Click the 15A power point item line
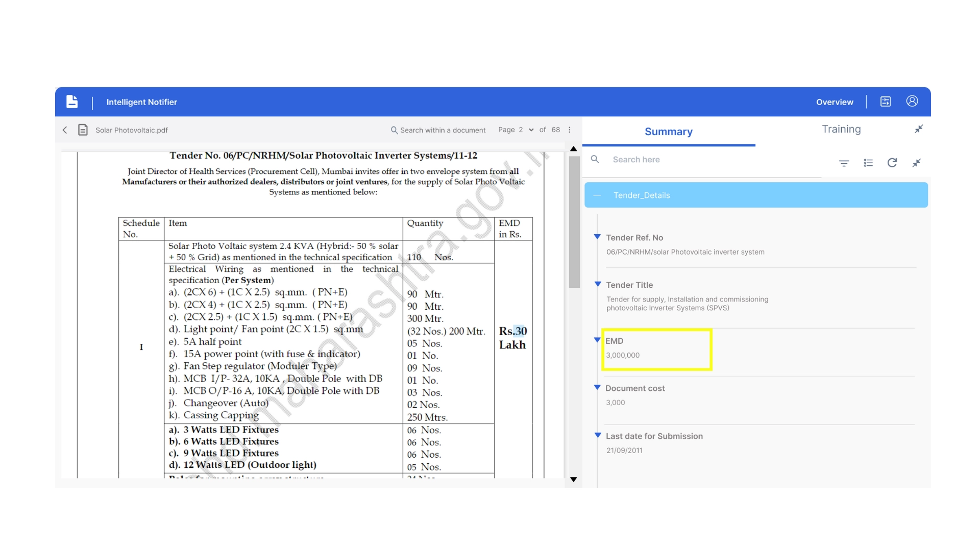The width and height of the screenshot is (980, 551). click(264, 354)
